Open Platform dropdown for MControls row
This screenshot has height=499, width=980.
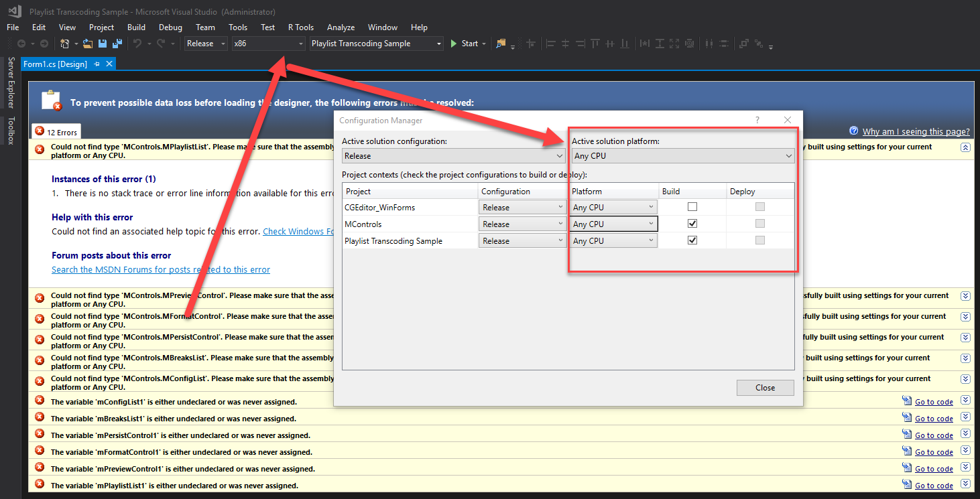pos(613,224)
